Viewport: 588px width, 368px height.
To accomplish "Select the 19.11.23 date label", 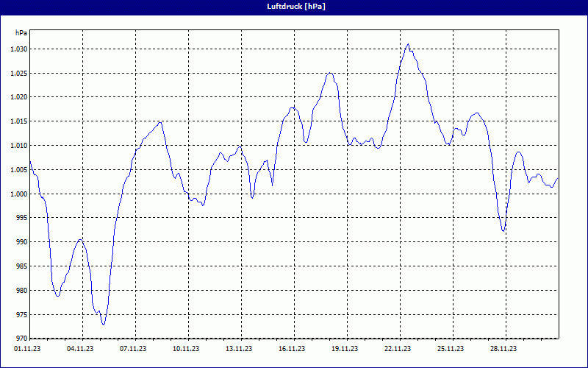I will [344, 349].
